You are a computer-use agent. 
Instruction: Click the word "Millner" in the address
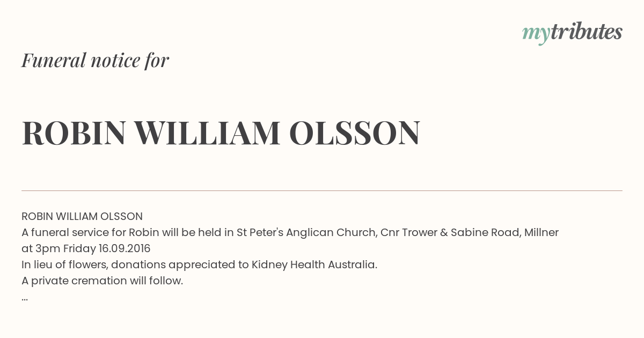541,232
